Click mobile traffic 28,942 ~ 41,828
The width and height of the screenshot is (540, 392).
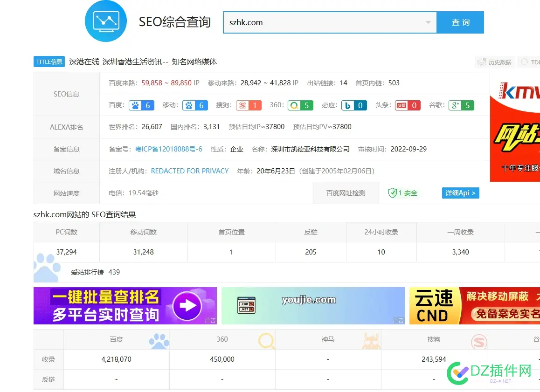[x=265, y=83]
